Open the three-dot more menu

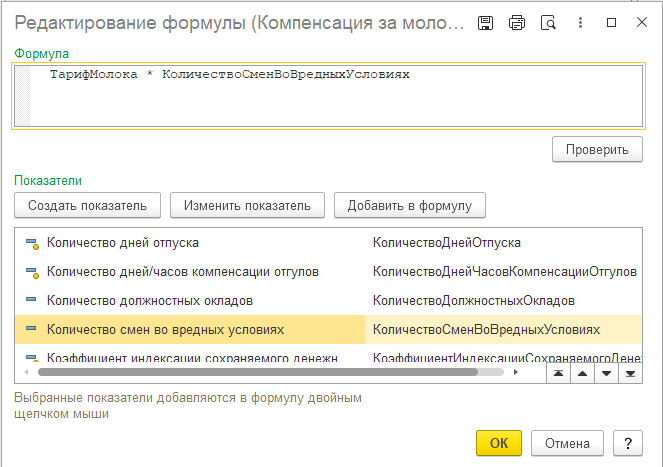click(580, 22)
